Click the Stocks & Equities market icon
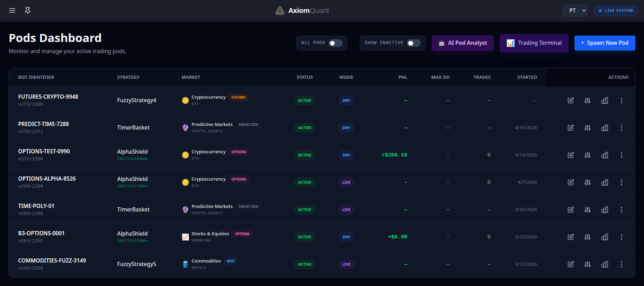Screen dimensions: 644x286 pyautogui.click(x=185, y=237)
